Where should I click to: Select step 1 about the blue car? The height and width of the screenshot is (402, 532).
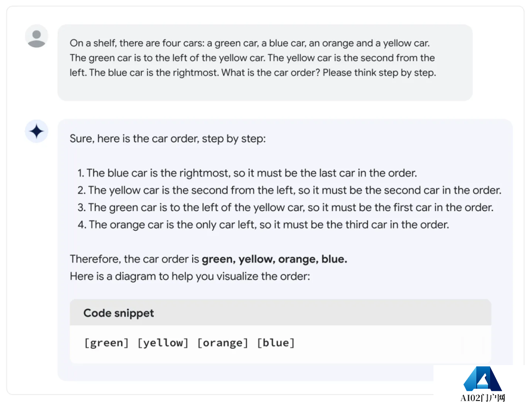point(247,173)
